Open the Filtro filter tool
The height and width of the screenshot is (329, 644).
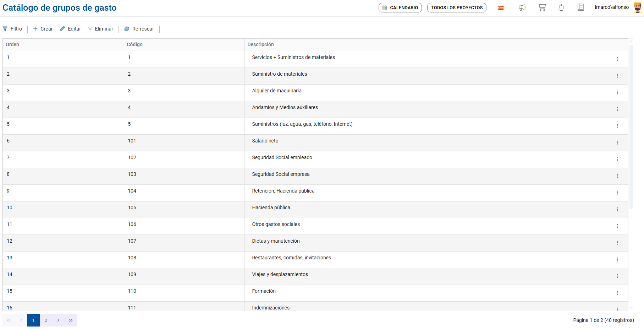coord(12,29)
